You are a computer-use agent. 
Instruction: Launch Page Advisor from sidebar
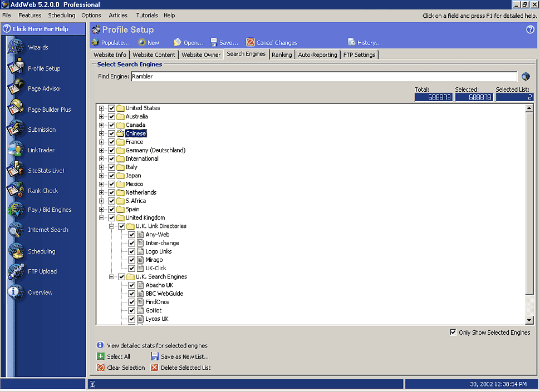(16, 88)
